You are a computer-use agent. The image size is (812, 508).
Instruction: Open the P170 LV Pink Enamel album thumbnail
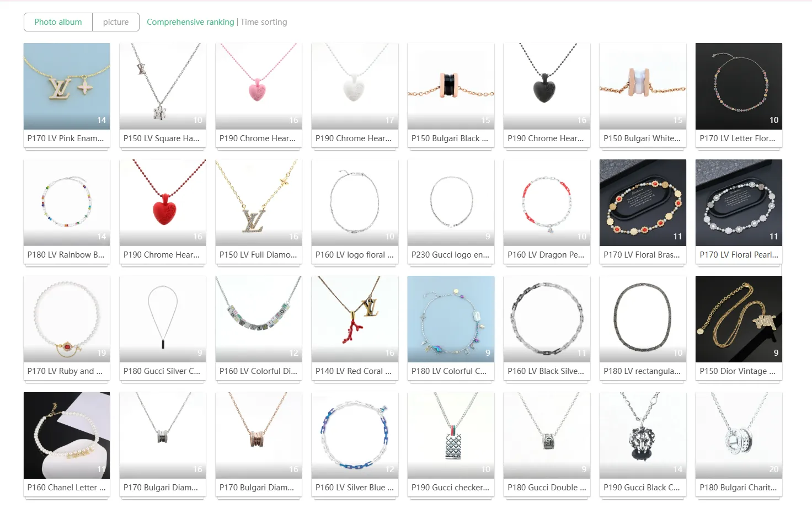pyautogui.click(x=67, y=87)
